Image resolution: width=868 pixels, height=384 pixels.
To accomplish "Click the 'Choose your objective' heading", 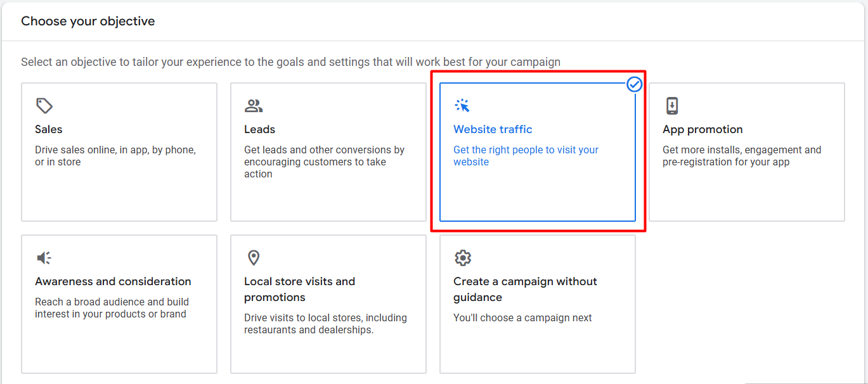I will pyautogui.click(x=88, y=21).
